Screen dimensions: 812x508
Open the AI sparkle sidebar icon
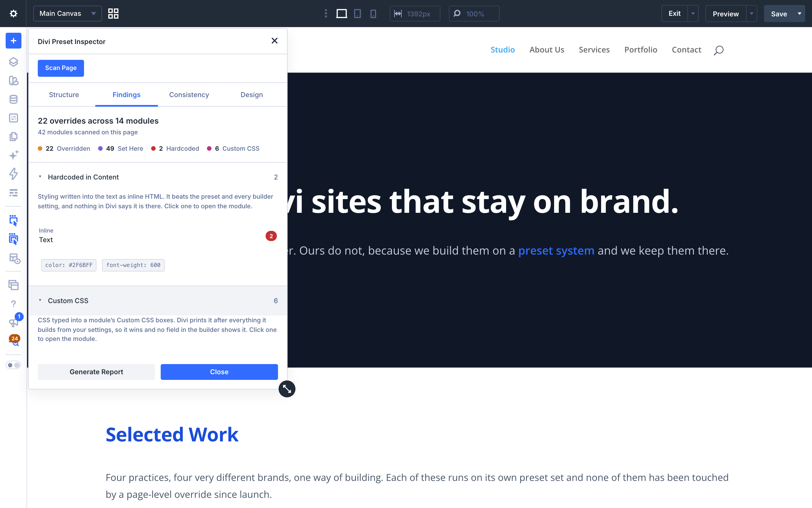pos(14,155)
